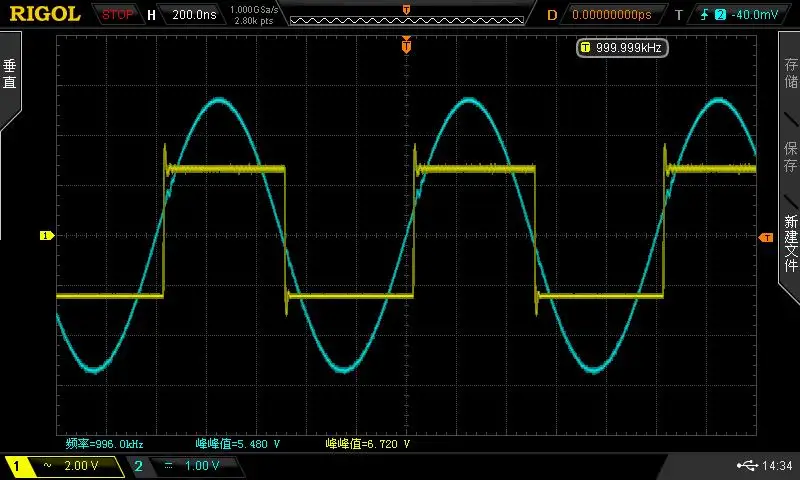The width and height of the screenshot is (800, 480).
Task: Click the channel 1 2.00 V scale
Action: point(81,466)
